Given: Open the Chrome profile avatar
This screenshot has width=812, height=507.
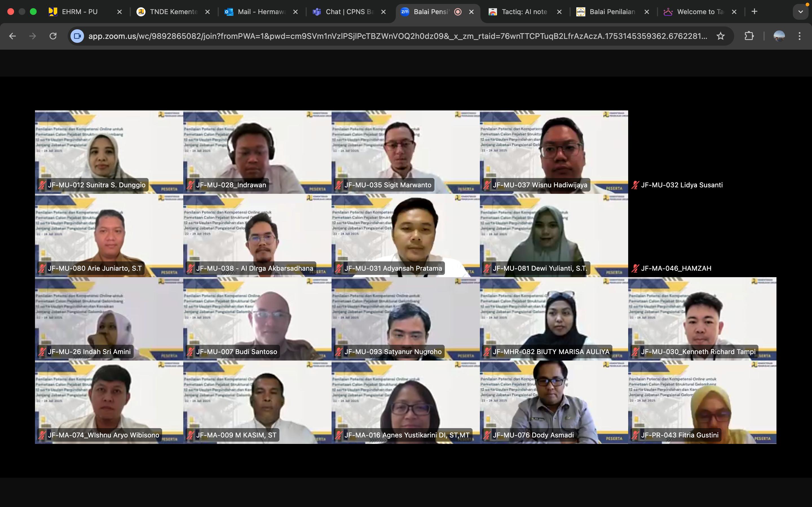Looking at the screenshot, I should click(x=779, y=36).
